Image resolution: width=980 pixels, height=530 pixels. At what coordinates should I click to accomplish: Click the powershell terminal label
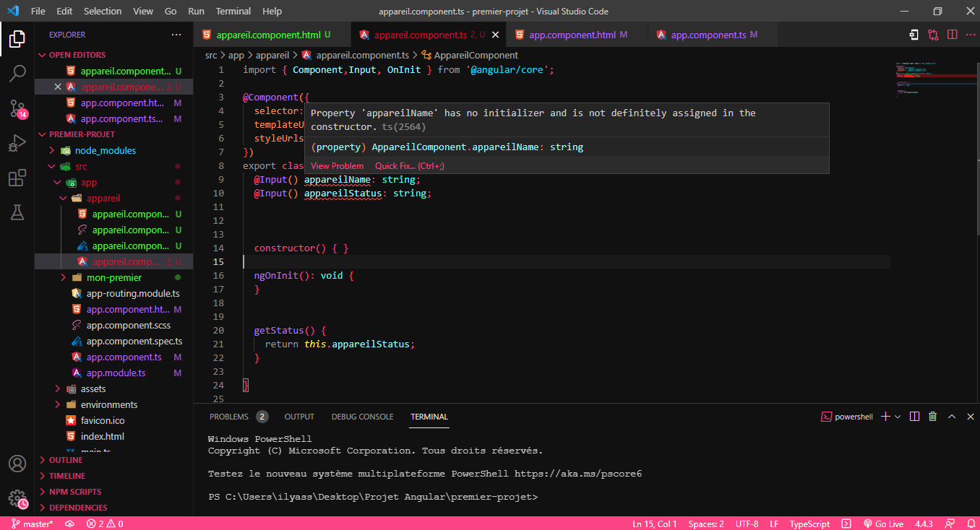(x=846, y=417)
